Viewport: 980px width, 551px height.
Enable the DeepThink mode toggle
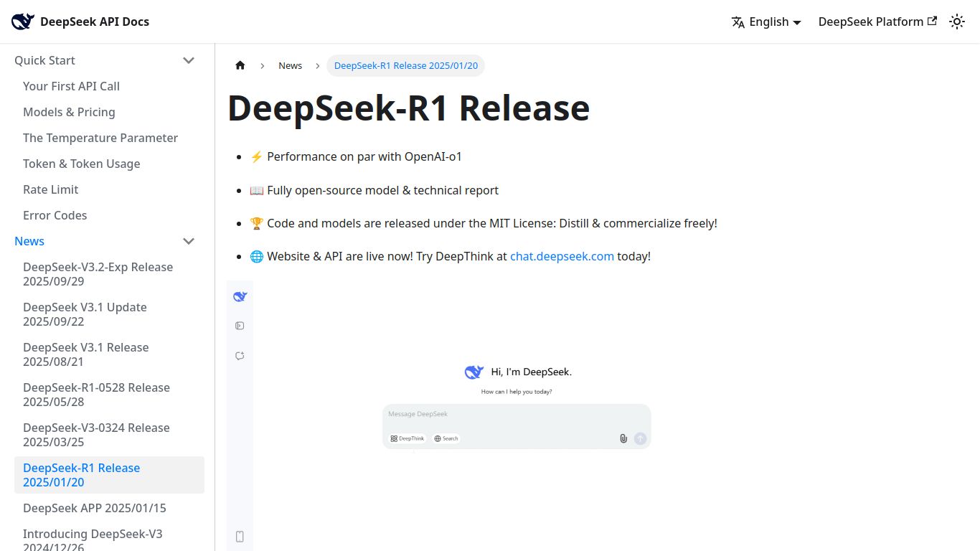pos(407,438)
